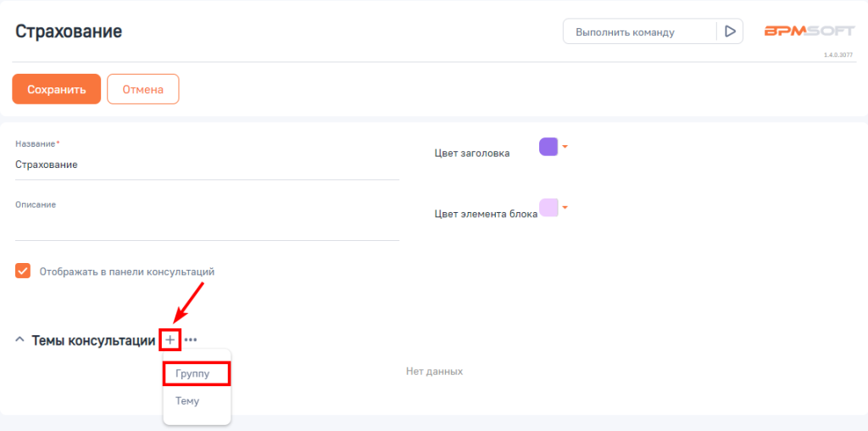The width and height of the screenshot is (868, 431).
Task: Toggle the Отображать в панели консультаций checkbox
Action: tap(23, 271)
